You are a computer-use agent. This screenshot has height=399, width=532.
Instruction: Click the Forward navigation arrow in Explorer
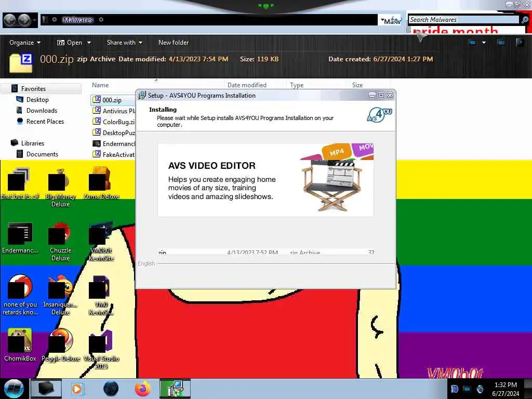[24, 20]
